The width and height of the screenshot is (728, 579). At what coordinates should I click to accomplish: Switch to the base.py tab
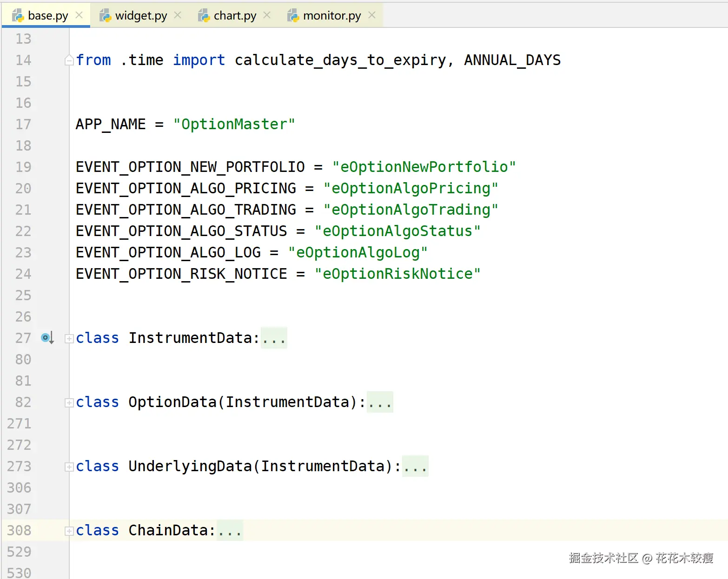point(46,15)
